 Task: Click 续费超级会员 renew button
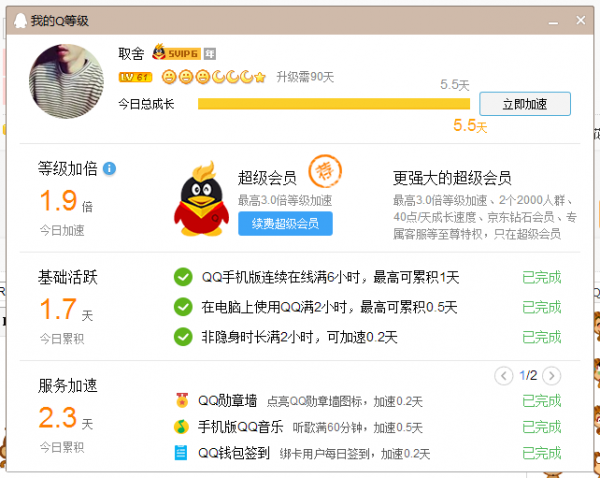[285, 224]
